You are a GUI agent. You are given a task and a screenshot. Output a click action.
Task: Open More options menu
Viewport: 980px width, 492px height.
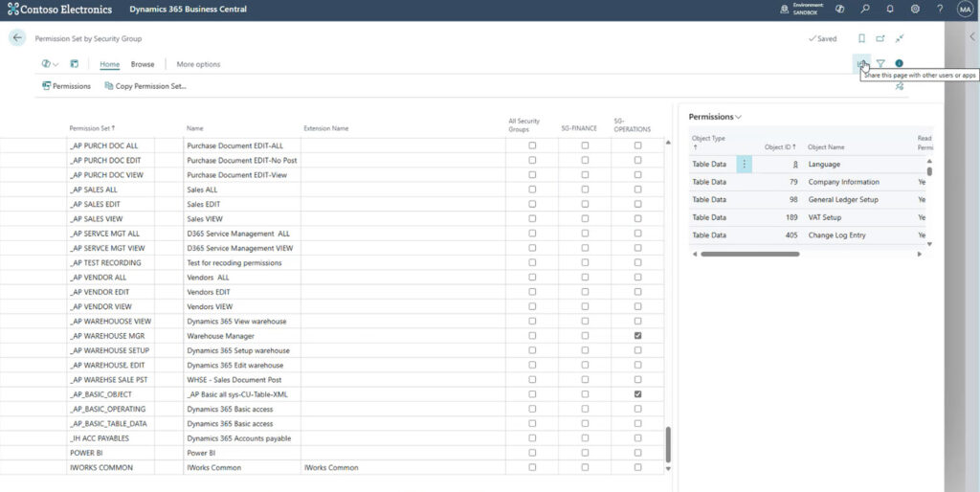coord(198,64)
